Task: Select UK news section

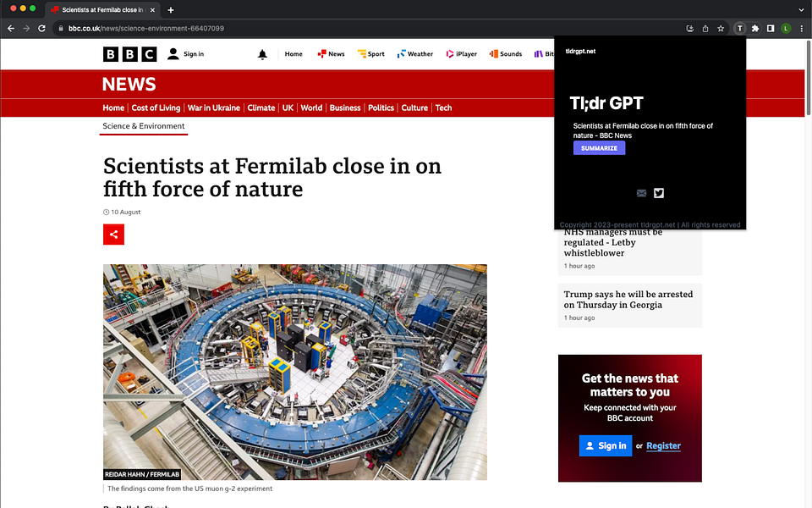Action: tap(288, 108)
